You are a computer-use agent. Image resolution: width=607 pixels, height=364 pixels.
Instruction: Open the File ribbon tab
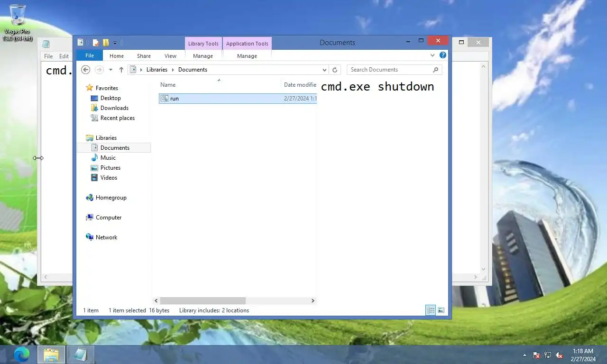[x=89, y=55]
